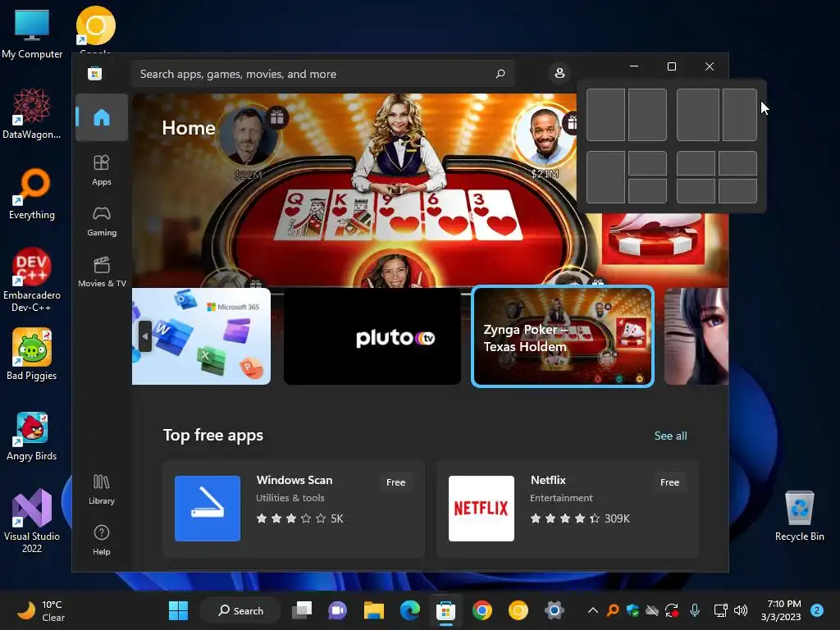Viewport: 840px width, 630px height.
Task: Open Settings gear from the taskbar
Action: 555,610
